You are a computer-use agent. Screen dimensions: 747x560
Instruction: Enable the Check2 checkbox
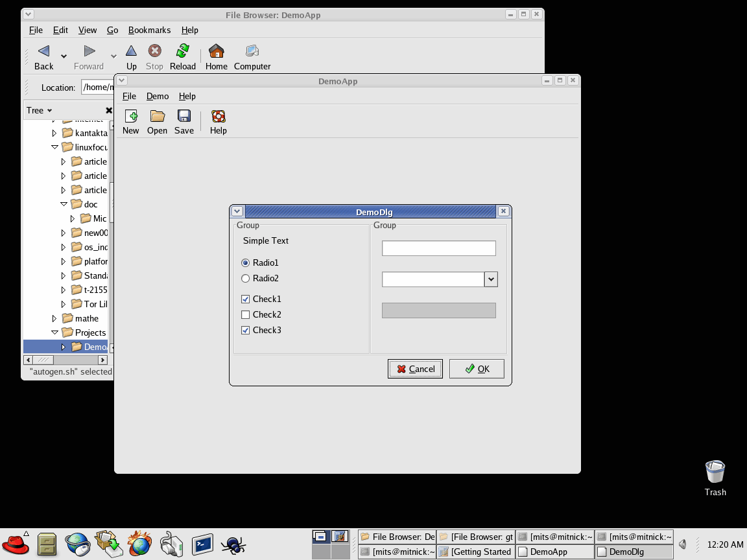[x=245, y=315]
